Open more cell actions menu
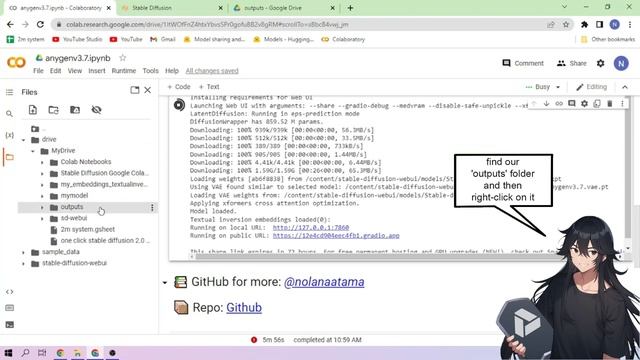Image resolution: width=640 pixels, height=360 pixels. tap(622, 104)
